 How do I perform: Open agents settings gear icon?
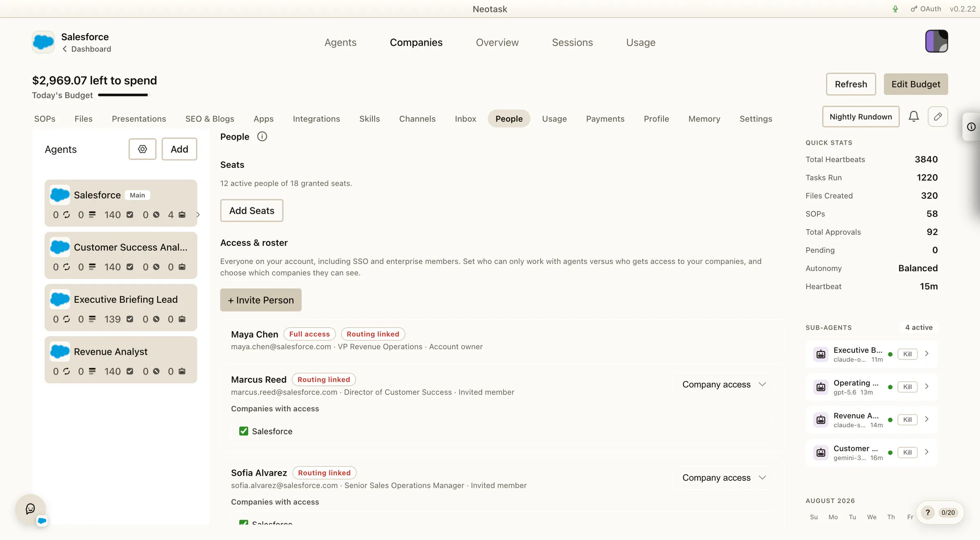[142, 149]
